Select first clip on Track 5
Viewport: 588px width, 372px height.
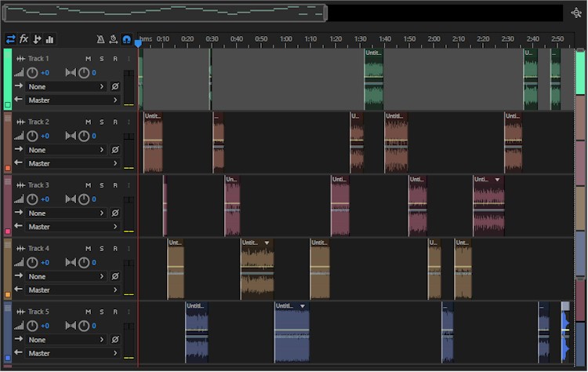coord(197,332)
